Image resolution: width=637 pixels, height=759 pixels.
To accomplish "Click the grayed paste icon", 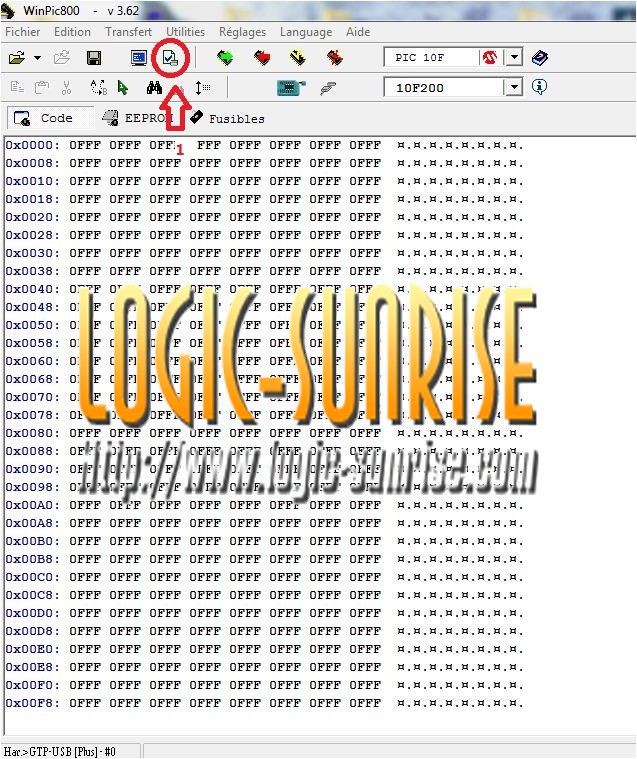I will pyautogui.click(x=42, y=88).
